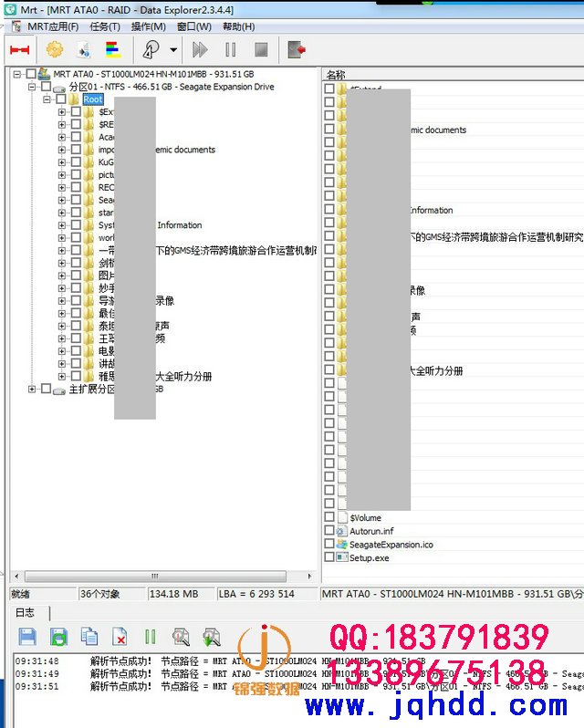
Task: Collapse the 分区01 NTFS partition node
Action: pyautogui.click(x=32, y=87)
